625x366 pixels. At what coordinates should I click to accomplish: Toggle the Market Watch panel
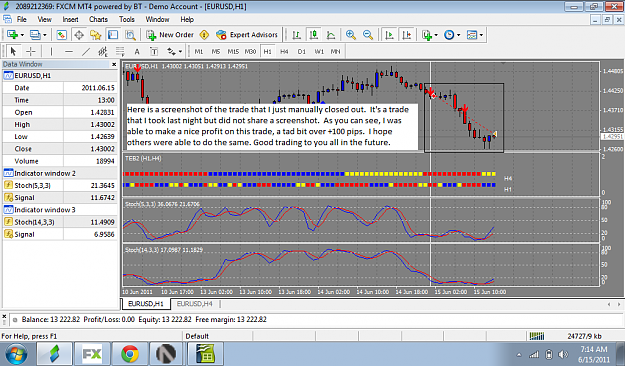(61, 35)
